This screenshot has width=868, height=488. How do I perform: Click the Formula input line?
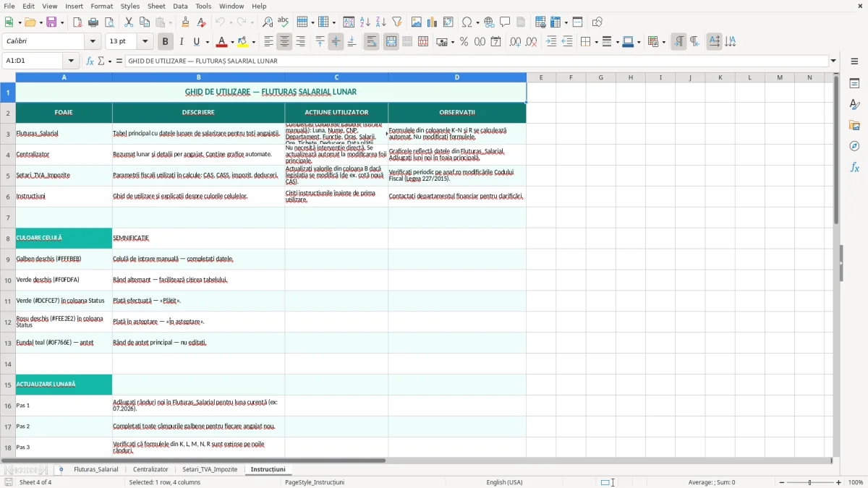pos(476,61)
